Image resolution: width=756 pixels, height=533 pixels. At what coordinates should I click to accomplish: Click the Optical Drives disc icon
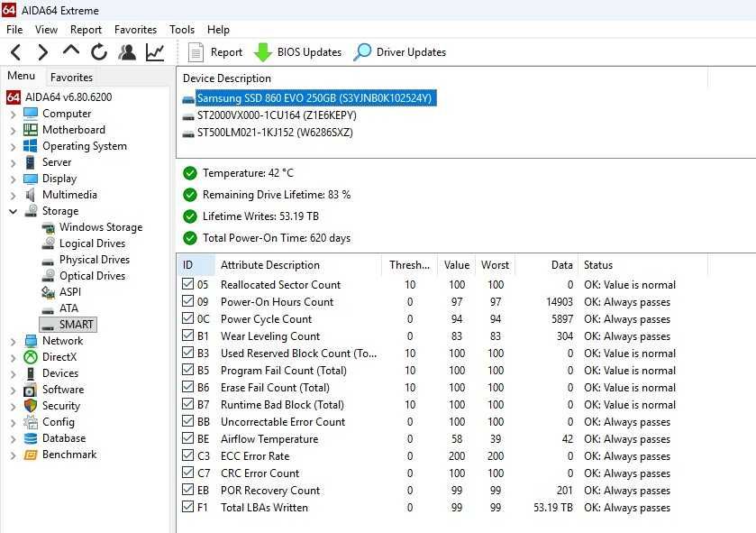pos(48,275)
